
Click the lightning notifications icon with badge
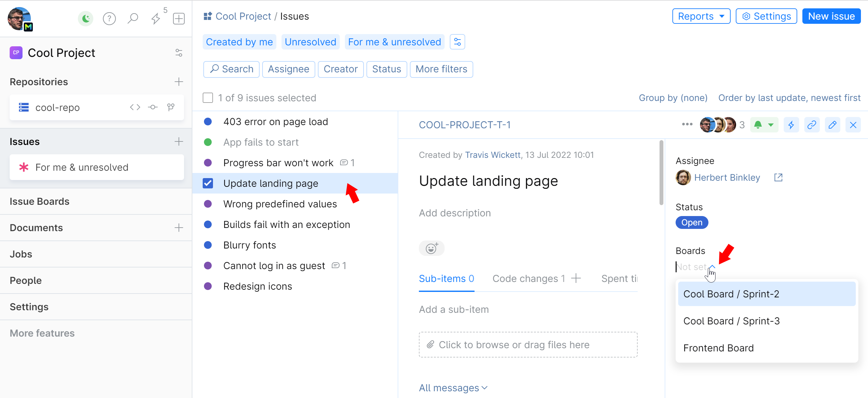(x=156, y=19)
